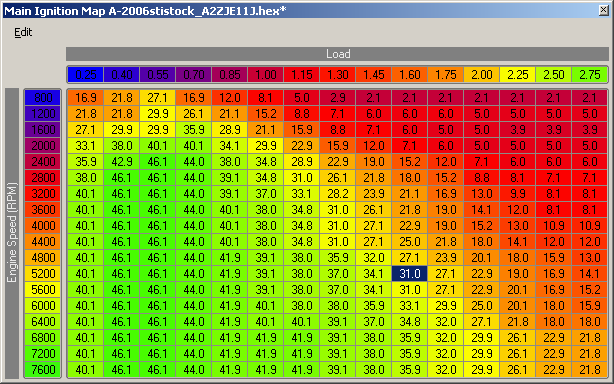
Task: Select the 28.2 cell in the 3200 RPM row
Action: point(337,193)
